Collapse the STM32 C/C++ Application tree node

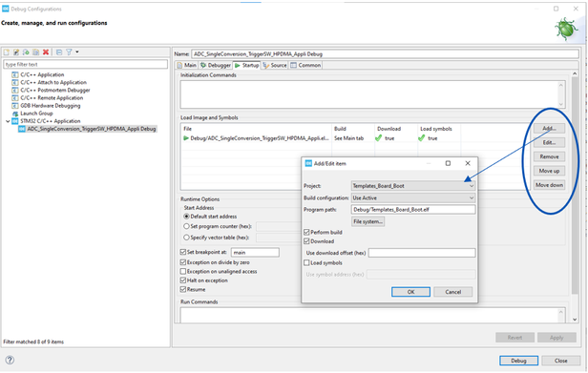coord(8,121)
